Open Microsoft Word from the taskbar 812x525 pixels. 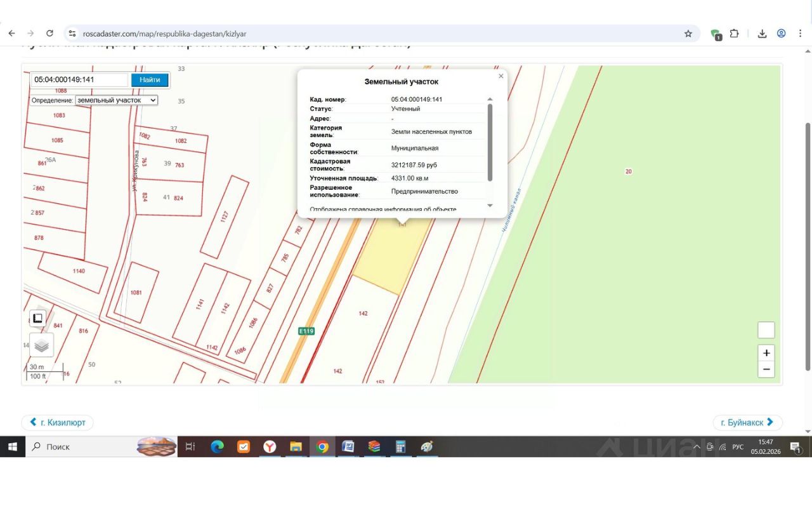(348, 447)
